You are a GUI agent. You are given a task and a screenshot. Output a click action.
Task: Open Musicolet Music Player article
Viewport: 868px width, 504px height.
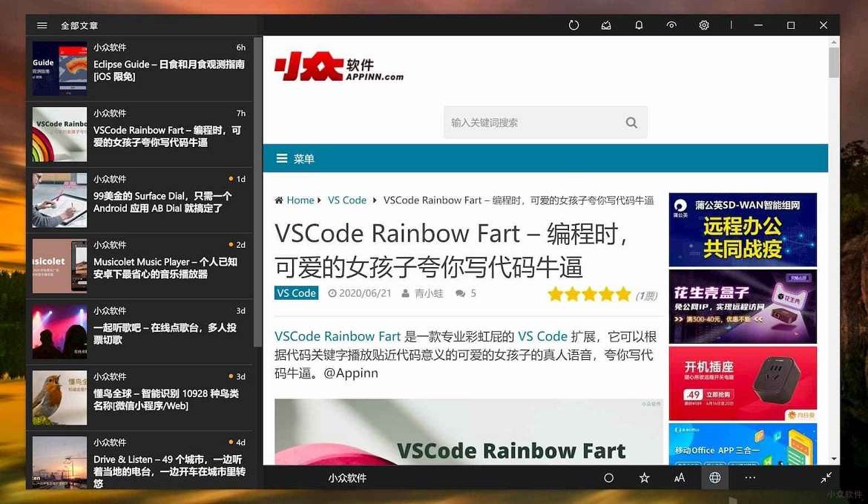click(x=139, y=266)
